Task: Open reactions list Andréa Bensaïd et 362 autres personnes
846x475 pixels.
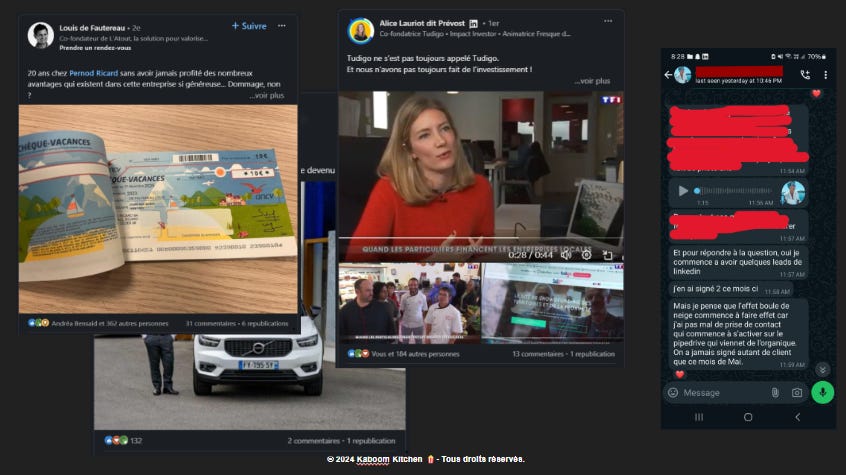Action: tap(98, 323)
